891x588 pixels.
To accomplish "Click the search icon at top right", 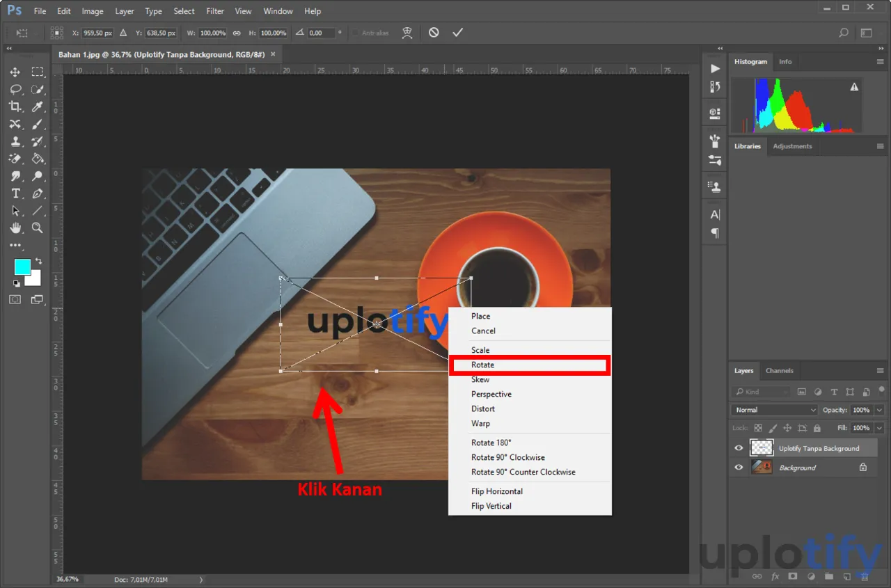I will (844, 33).
